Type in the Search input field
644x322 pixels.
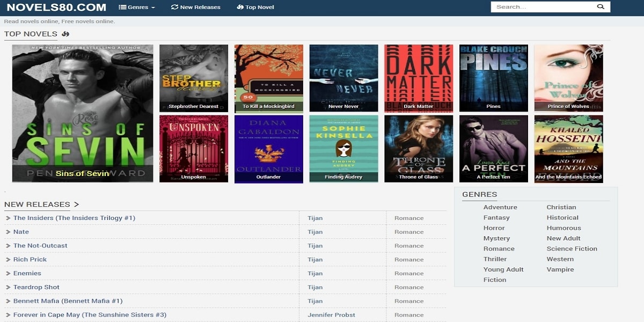coord(542,7)
